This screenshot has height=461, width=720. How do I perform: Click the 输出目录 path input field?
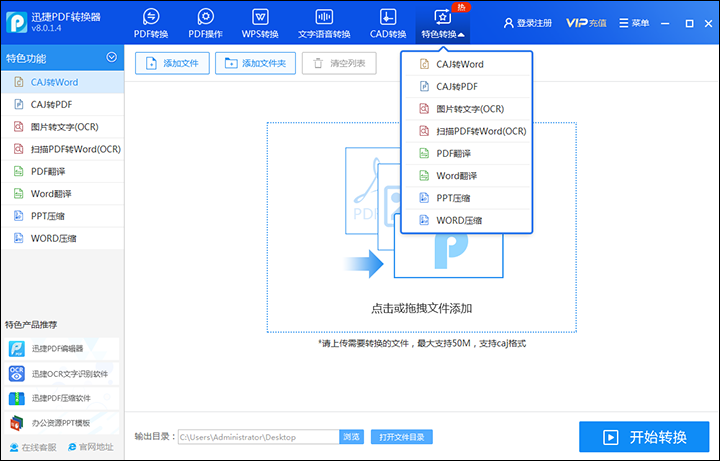pyautogui.click(x=259, y=437)
